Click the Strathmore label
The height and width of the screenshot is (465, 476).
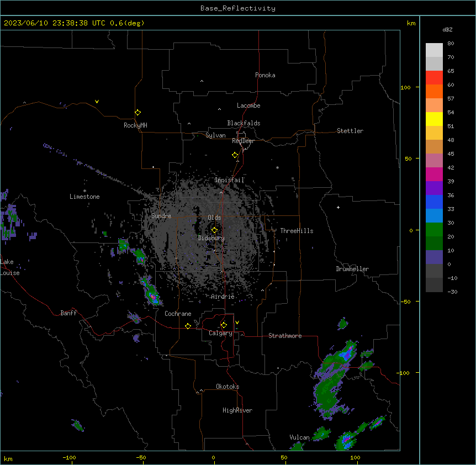[x=285, y=336]
